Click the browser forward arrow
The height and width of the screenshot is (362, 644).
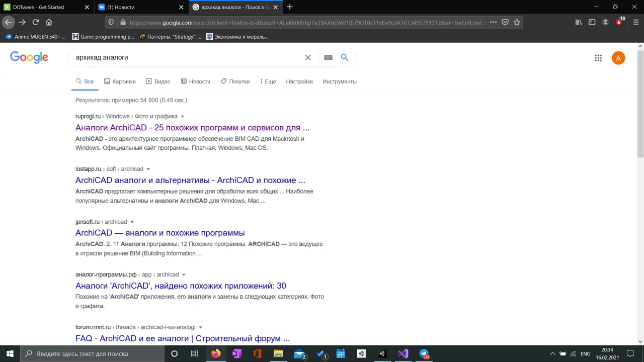22,22
